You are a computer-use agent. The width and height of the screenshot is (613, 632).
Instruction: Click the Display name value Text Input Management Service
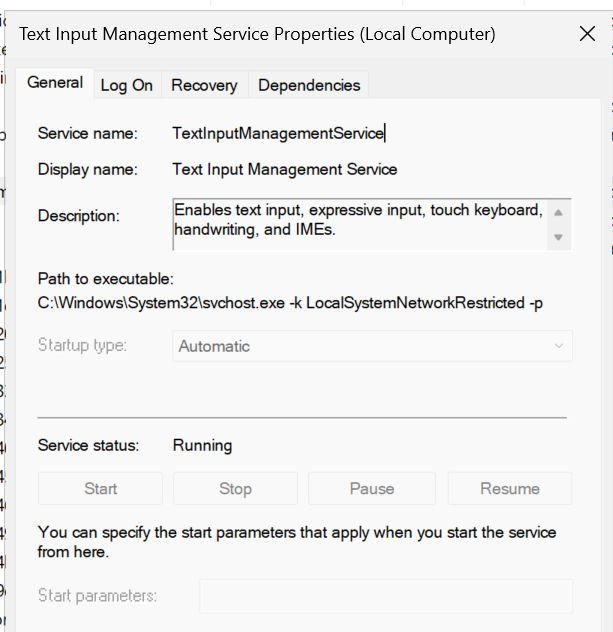point(285,169)
